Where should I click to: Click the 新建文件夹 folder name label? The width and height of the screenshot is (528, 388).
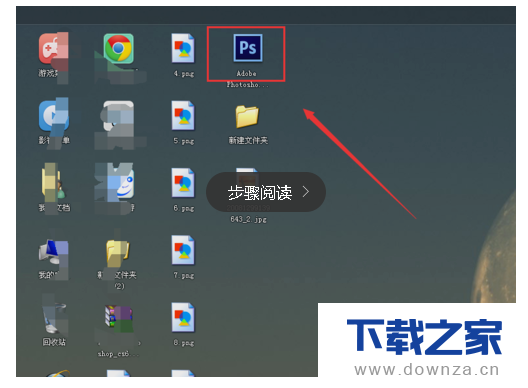point(248,140)
